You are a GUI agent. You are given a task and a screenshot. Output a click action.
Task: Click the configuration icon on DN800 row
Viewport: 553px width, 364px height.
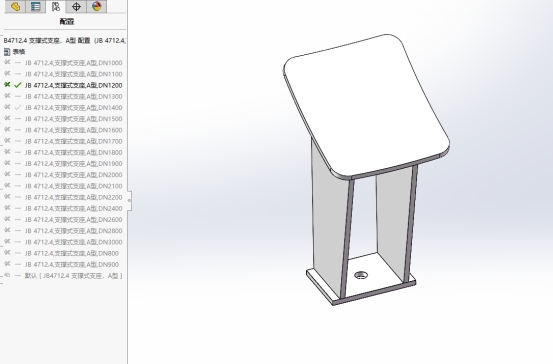[x=7, y=253]
